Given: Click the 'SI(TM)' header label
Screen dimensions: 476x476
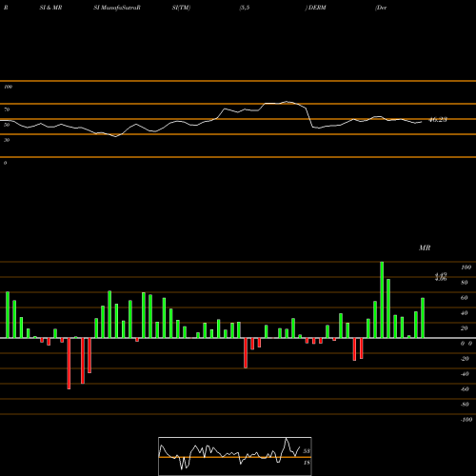Looking at the screenshot, I should click(x=181, y=8).
